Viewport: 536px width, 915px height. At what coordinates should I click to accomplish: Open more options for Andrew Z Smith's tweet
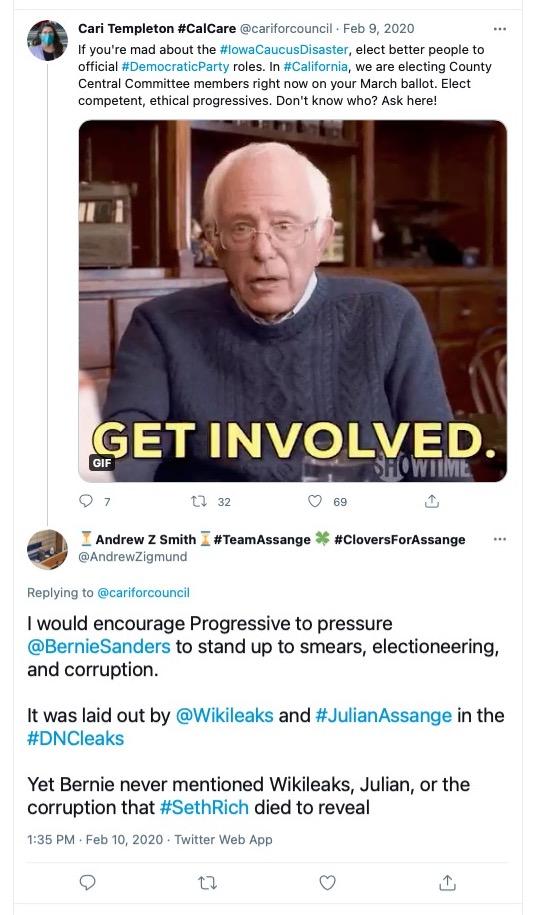pos(500,539)
